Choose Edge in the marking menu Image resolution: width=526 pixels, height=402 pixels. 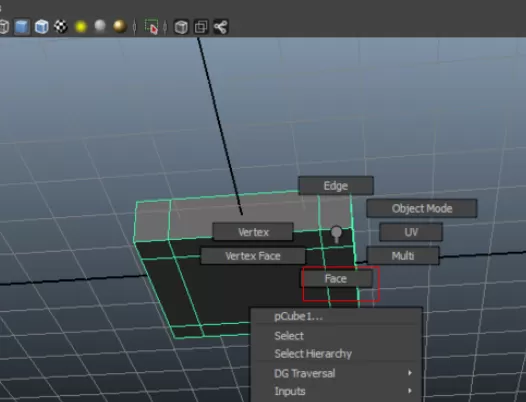(336, 186)
